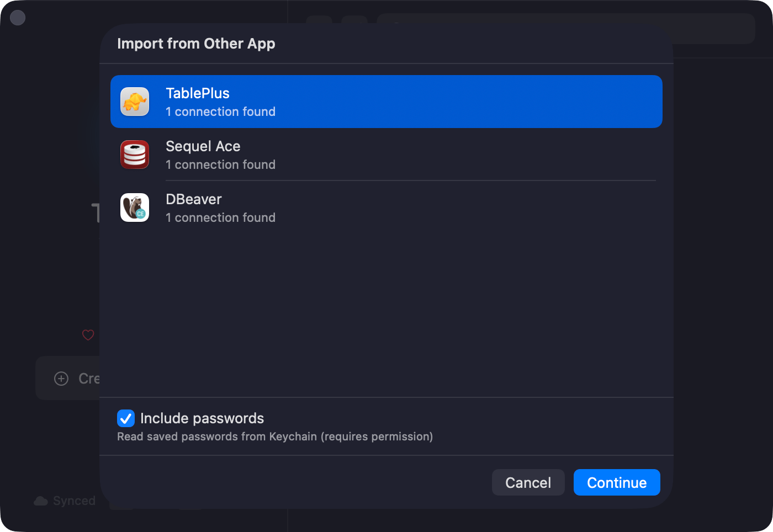773x532 pixels.
Task: Click the plus circle icon in the background window
Action: click(61, 379)
